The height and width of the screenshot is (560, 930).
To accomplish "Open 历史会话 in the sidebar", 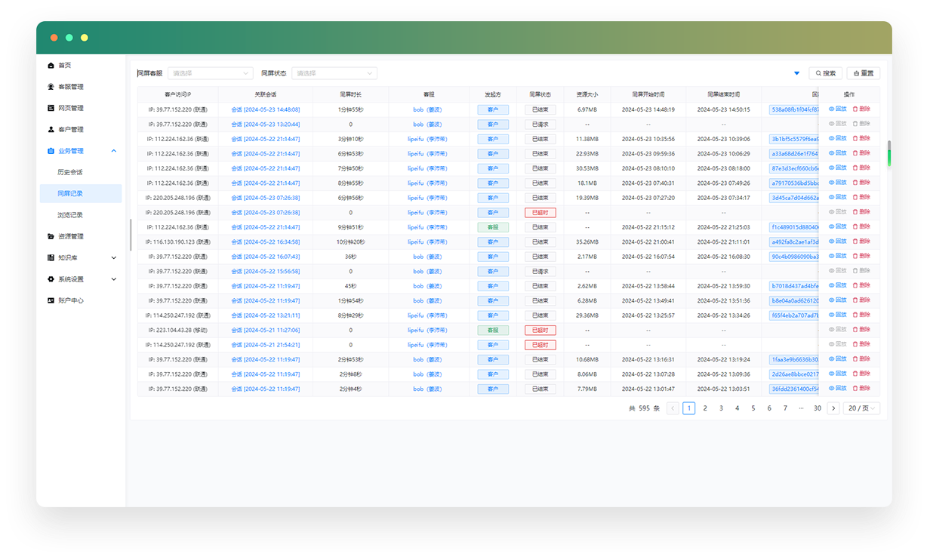I will (x=70, y=172).
